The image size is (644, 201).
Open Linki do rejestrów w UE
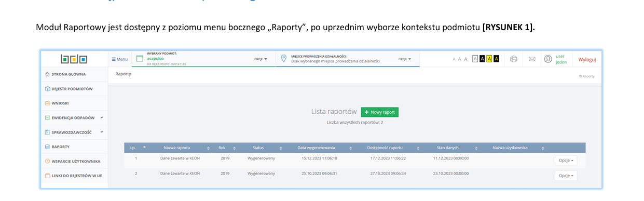coord(74,176)
